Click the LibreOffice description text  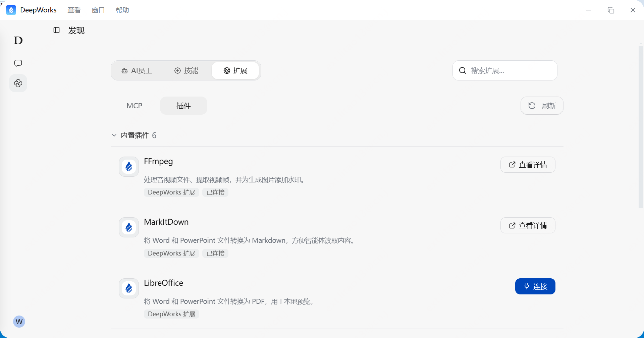click(x=230, y=301)
